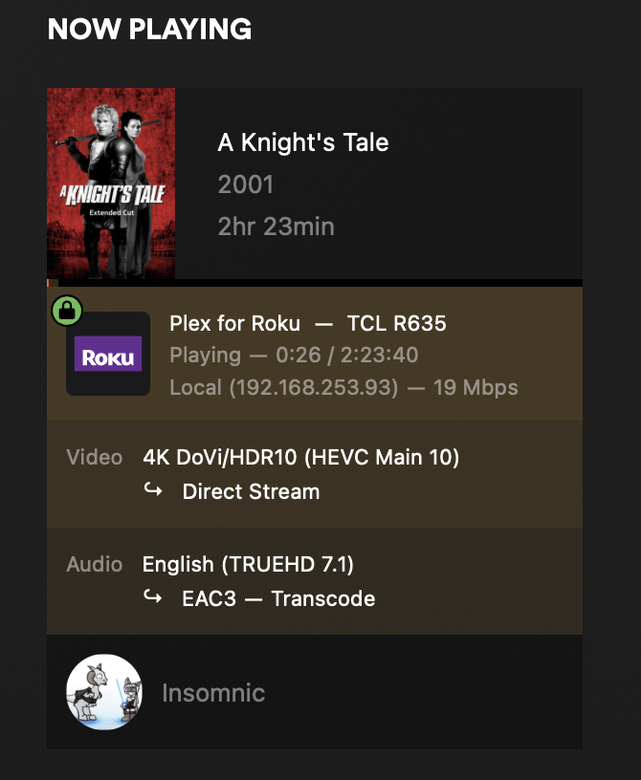
Task: Click the 4K DoVi/HDR10 video stream details
Action: (x=301, y=458)
